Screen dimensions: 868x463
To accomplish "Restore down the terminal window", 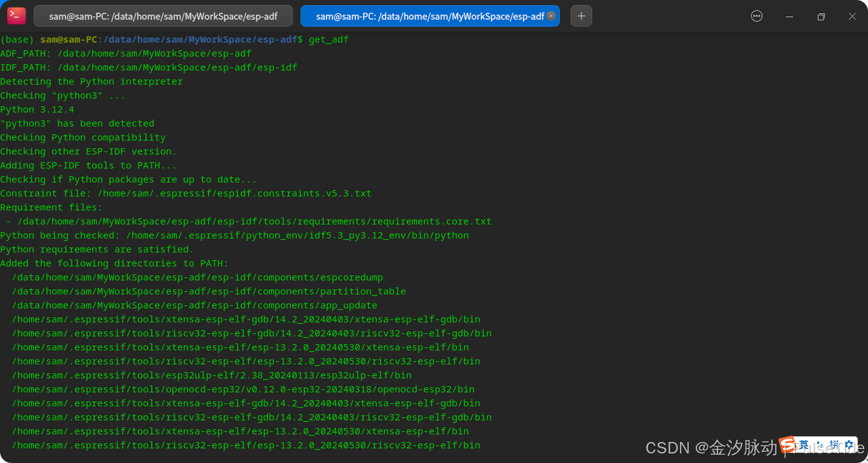I will [x=821, y=17].
